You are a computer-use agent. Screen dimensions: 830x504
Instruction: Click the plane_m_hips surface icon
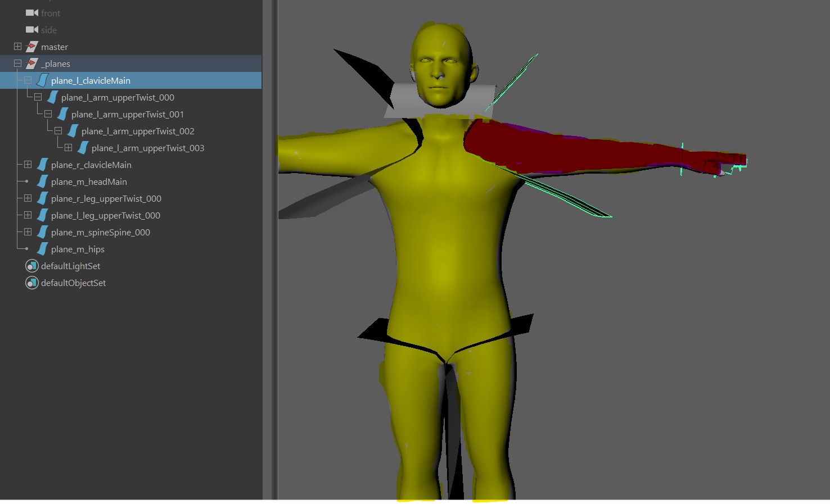coord(42,249)
